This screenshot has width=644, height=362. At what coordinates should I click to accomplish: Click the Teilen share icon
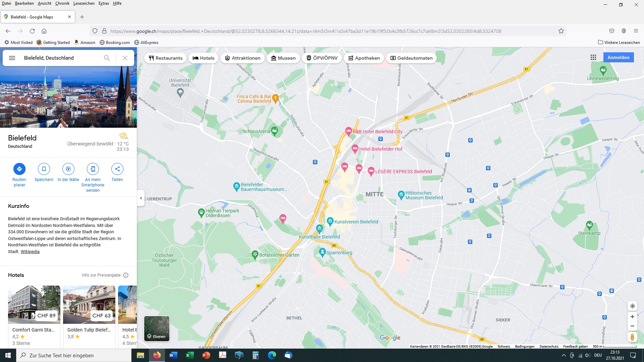coord(117,169)
